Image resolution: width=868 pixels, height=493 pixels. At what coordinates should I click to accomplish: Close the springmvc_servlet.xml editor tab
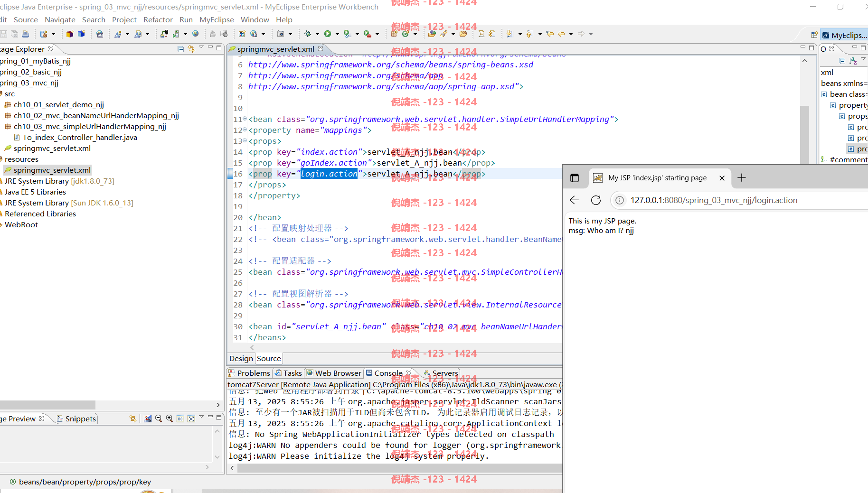coord(321,49)
